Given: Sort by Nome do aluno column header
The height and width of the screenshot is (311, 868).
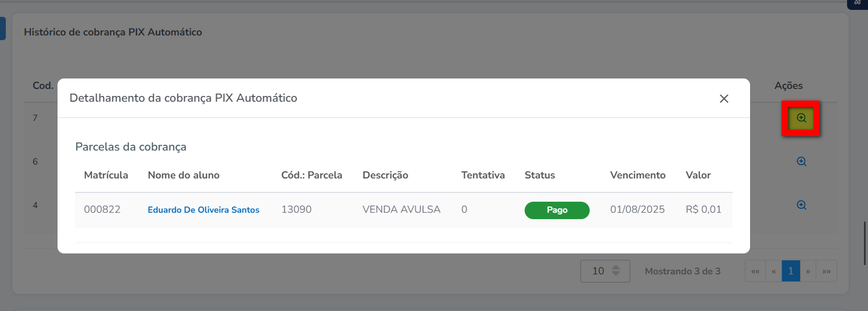Looking at the screenshot, I should pos(184,175).
